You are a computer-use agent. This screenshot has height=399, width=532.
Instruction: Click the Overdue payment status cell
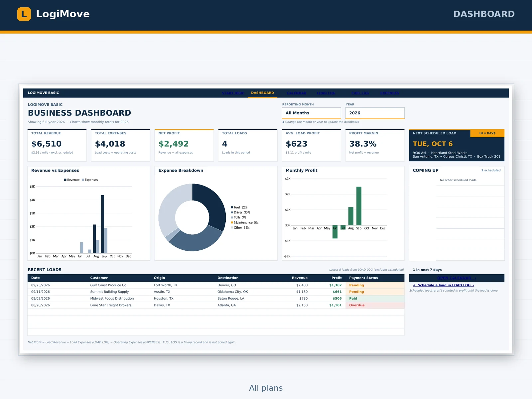tap(375, 305)
